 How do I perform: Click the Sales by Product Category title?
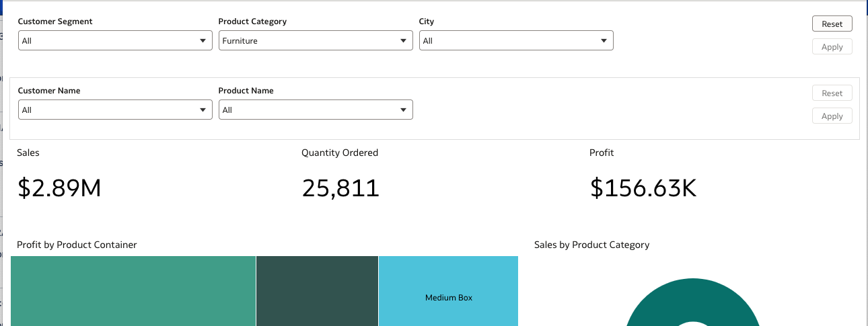pyautogui.click(x=591, y=245)
